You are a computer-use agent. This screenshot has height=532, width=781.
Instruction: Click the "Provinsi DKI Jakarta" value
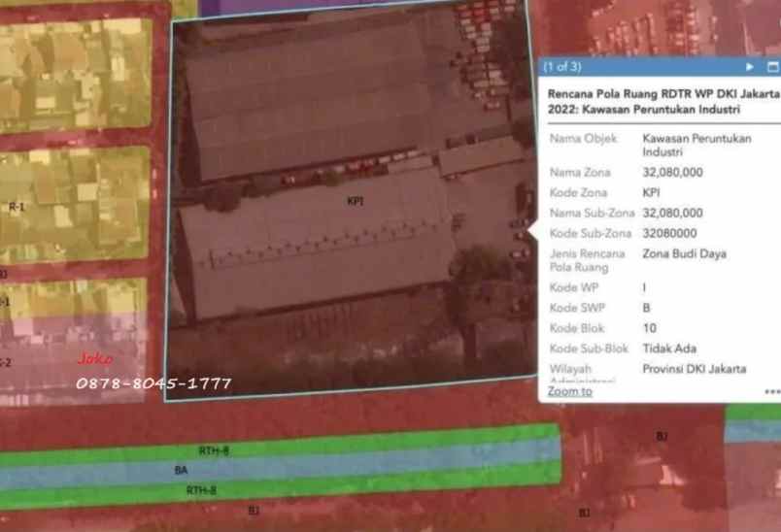point(694,369)
